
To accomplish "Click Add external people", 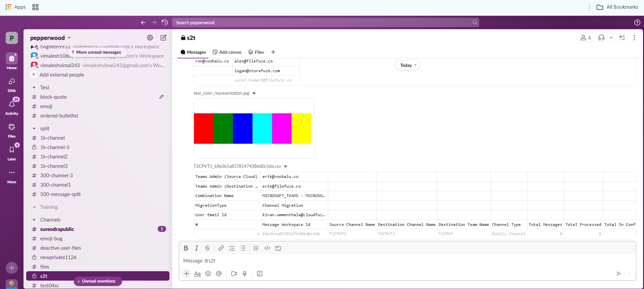I will click(62, 75).
